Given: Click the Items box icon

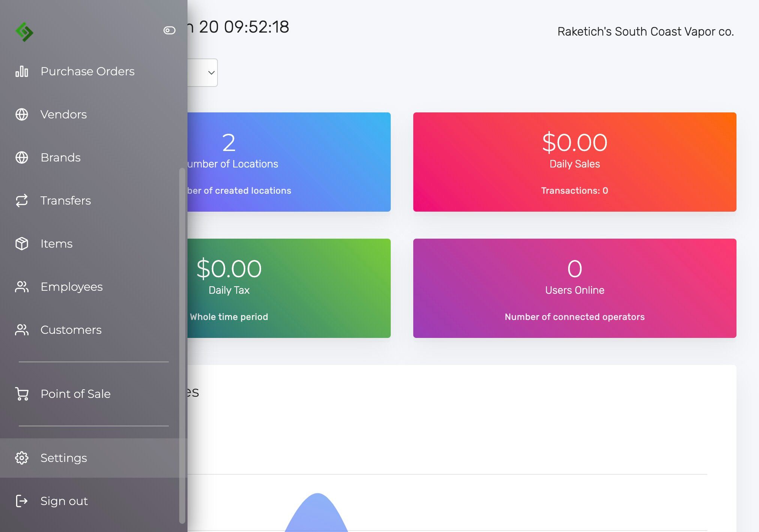Looking at the screenshot, I should pyautogui.click(x=22, y=244).
